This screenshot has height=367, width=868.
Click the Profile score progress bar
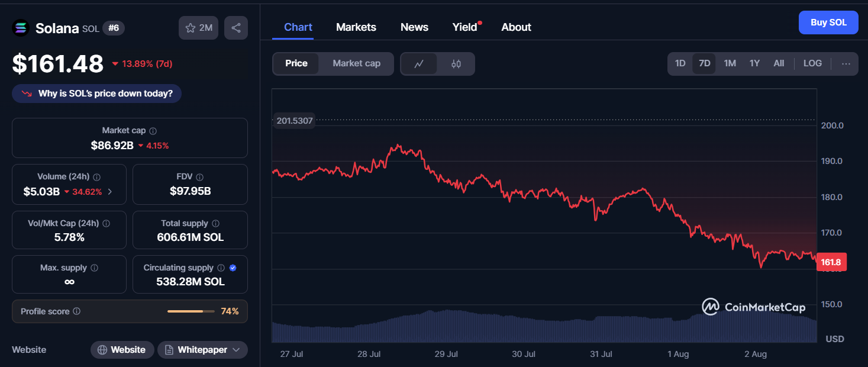(192, 311)
